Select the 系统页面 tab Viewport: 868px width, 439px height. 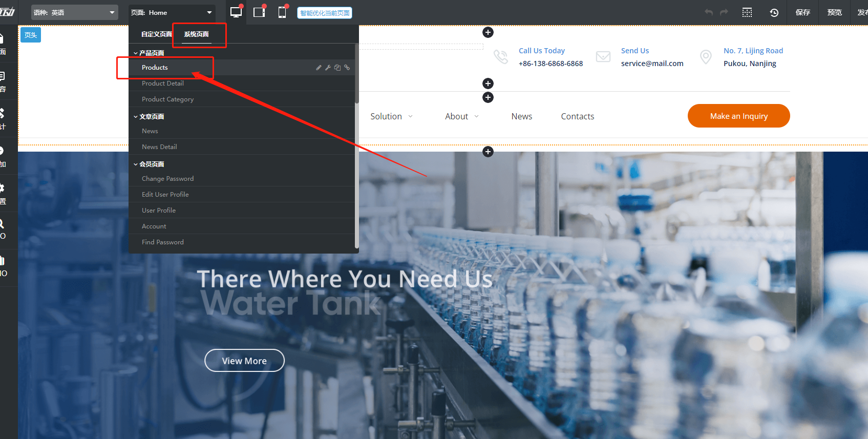197,34
